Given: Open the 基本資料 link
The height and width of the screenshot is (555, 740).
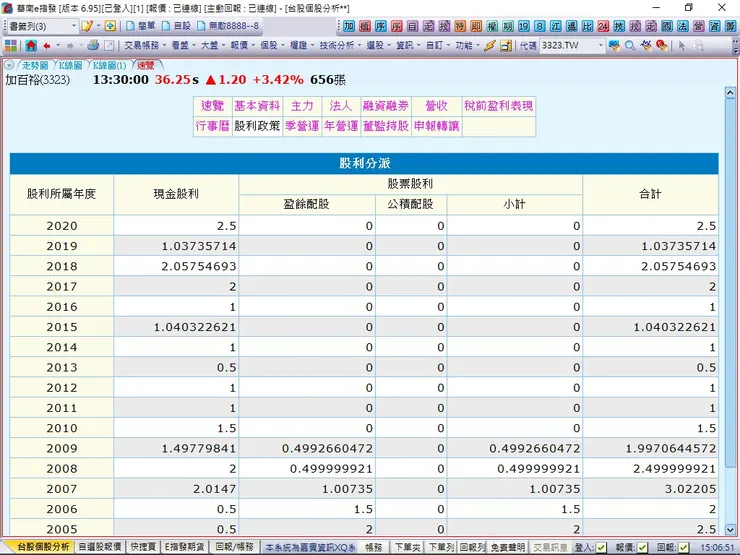Looking at the screenshot, I should pyautogui.click(x=257, y=106).
